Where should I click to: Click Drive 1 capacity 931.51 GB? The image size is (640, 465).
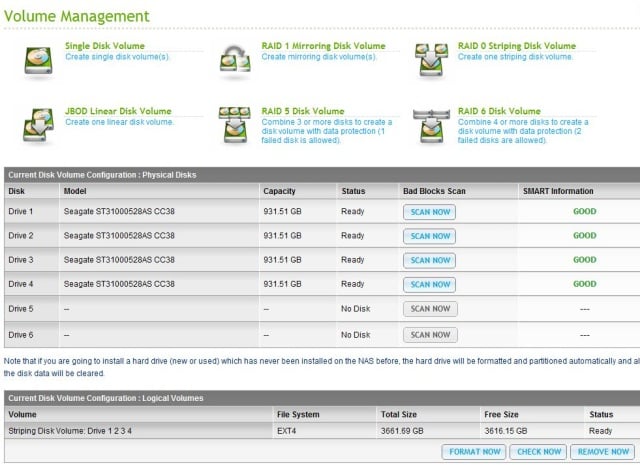click(282, 211)
